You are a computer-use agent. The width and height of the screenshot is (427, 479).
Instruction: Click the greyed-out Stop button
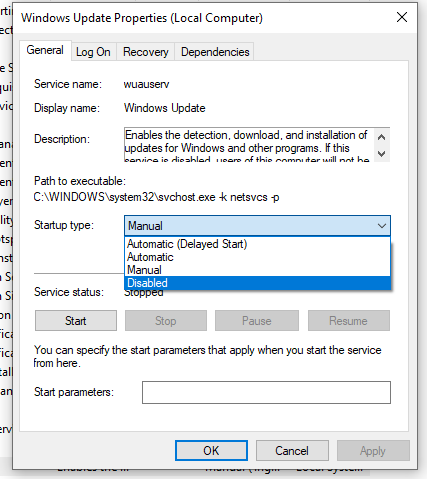[x=166, y=321]
